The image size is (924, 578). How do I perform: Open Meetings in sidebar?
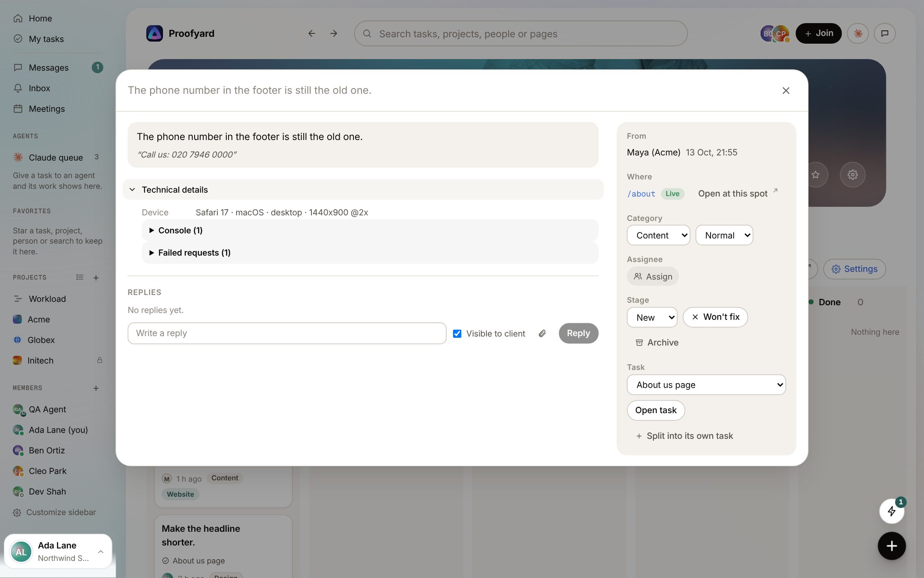point(58,109)
